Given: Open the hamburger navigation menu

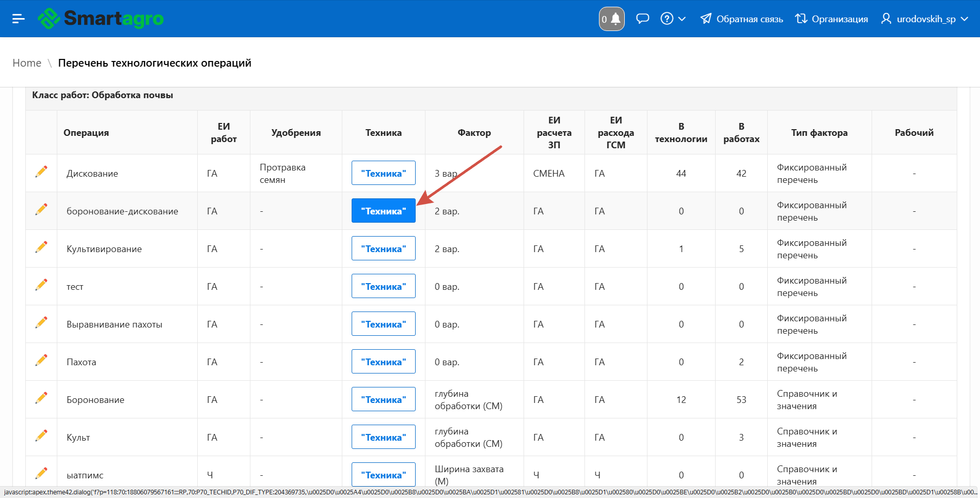Looking at the screenshot, I should pos(19,19).
